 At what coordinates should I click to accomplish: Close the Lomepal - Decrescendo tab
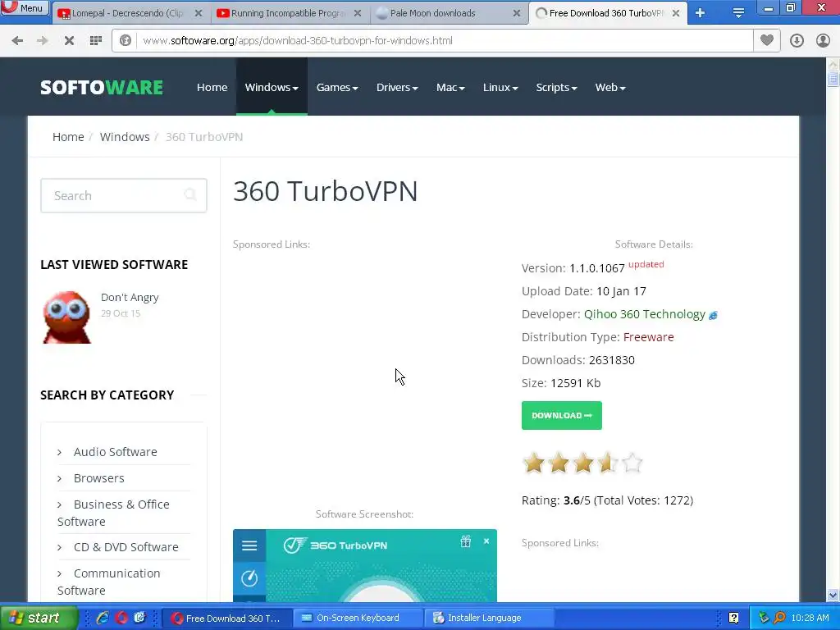tap(199, 13)
